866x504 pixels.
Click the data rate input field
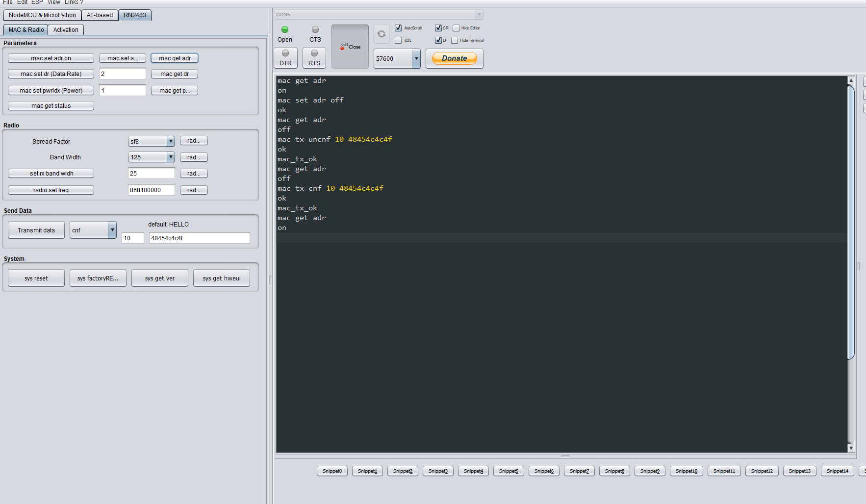tap(123, 74)
